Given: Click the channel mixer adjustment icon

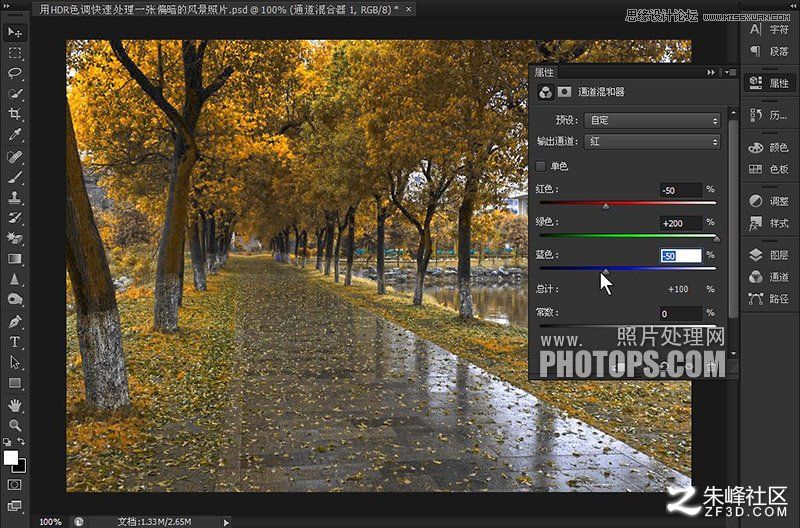Looking at the screenshot, I should (x=545, y=92).
